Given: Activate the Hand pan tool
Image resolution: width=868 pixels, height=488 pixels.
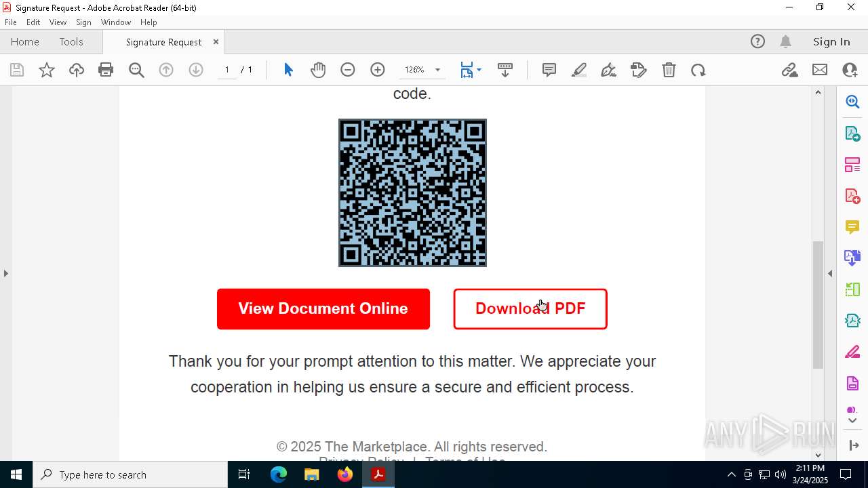Looking at the screenshot, I should (x=318, y=70).
